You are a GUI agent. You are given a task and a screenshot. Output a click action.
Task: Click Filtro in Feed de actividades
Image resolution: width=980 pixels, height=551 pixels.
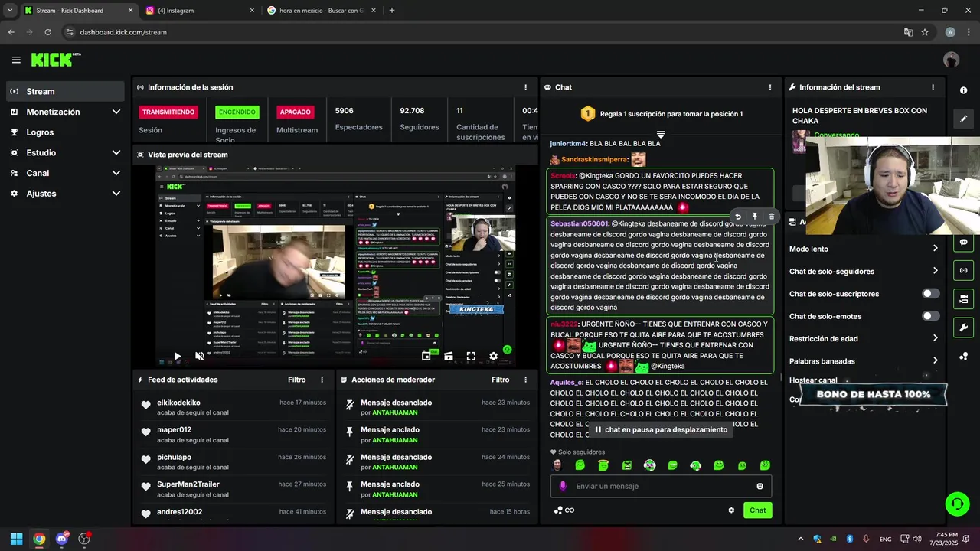tap(297, 380)
